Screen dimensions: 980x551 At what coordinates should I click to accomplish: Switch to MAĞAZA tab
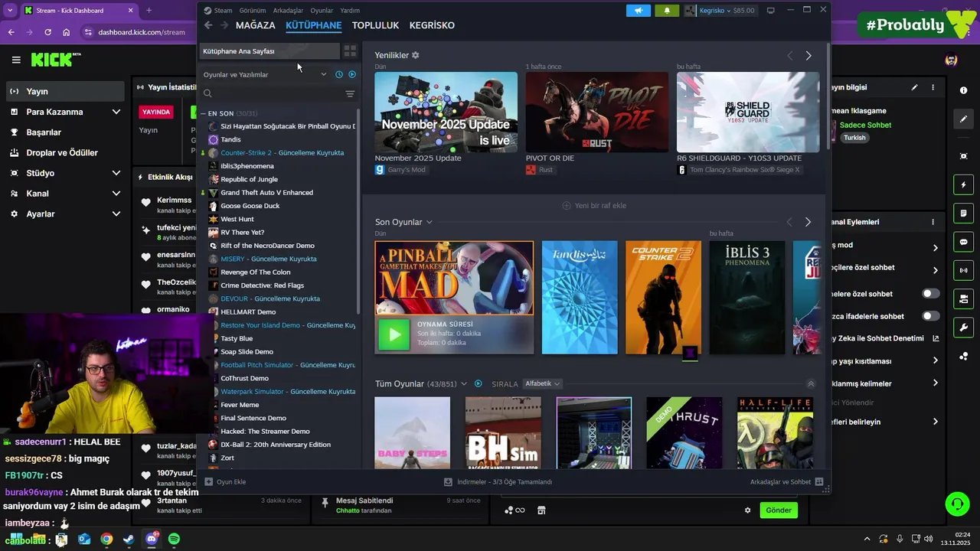pos(256,25)
